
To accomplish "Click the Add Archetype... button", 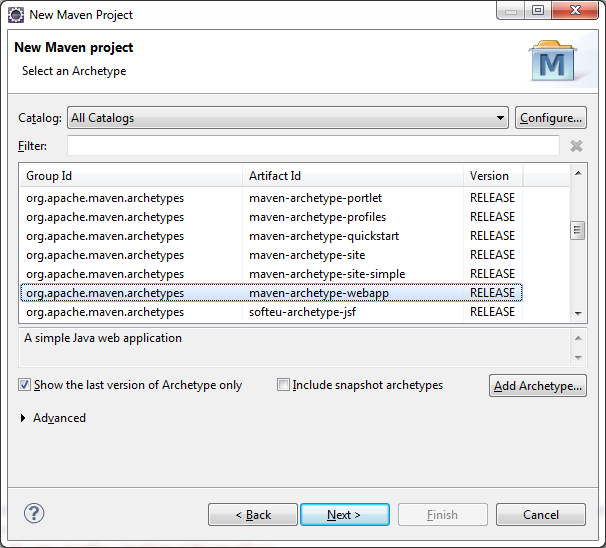I will (x=538, y=385).
